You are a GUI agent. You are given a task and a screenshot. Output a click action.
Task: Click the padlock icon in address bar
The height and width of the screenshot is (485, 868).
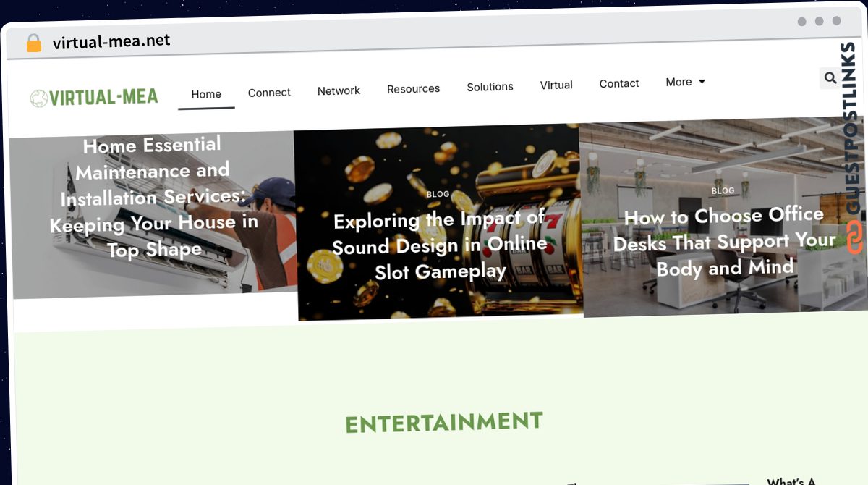tap(34, 43)
